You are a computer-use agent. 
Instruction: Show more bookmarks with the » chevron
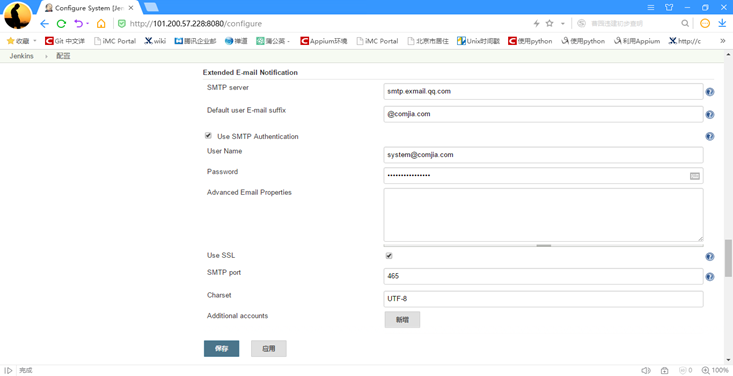(x=723, y=41)
